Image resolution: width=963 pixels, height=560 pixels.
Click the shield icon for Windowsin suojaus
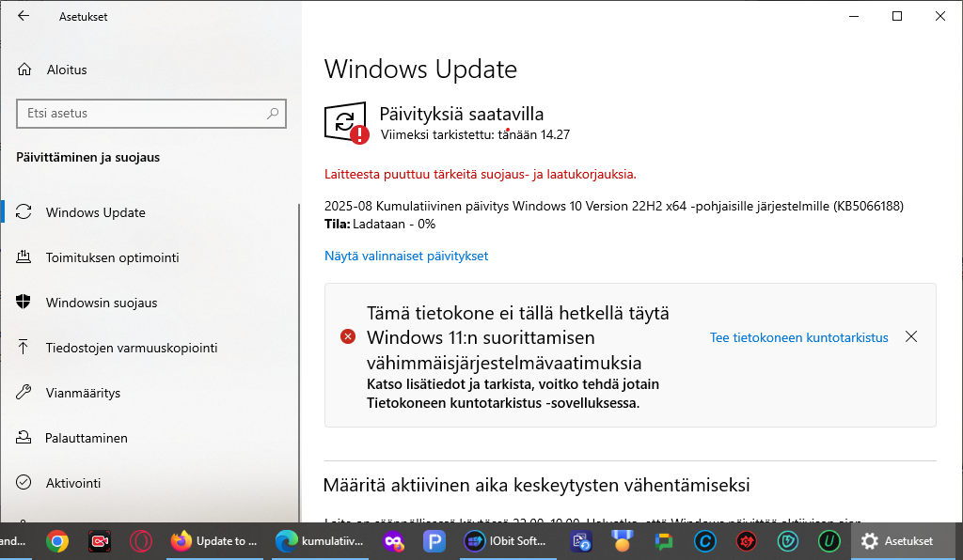(x=24, y=302)
